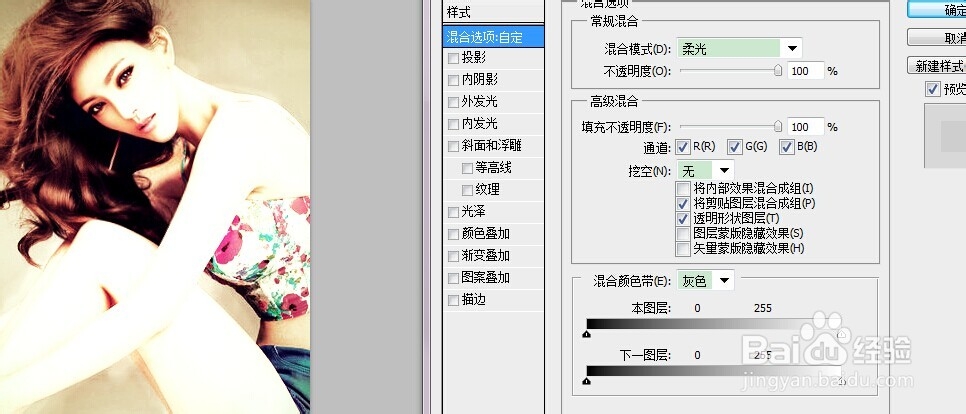
Task: Enable the 光泽 satin checkbox
Action: pyautogui.click(x=453, y=212)
